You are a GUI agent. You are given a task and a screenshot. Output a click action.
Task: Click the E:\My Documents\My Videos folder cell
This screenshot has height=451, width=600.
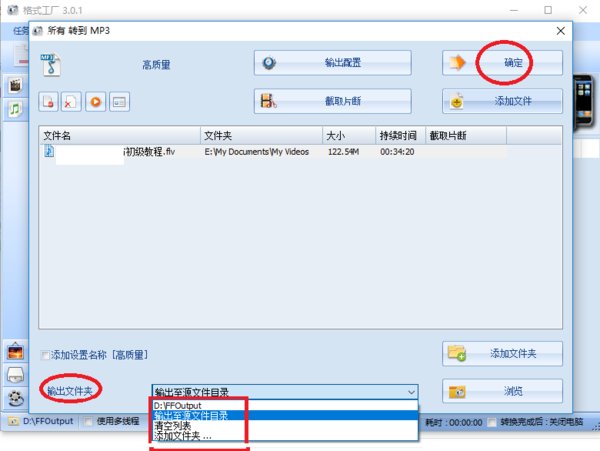pos(257,152)
